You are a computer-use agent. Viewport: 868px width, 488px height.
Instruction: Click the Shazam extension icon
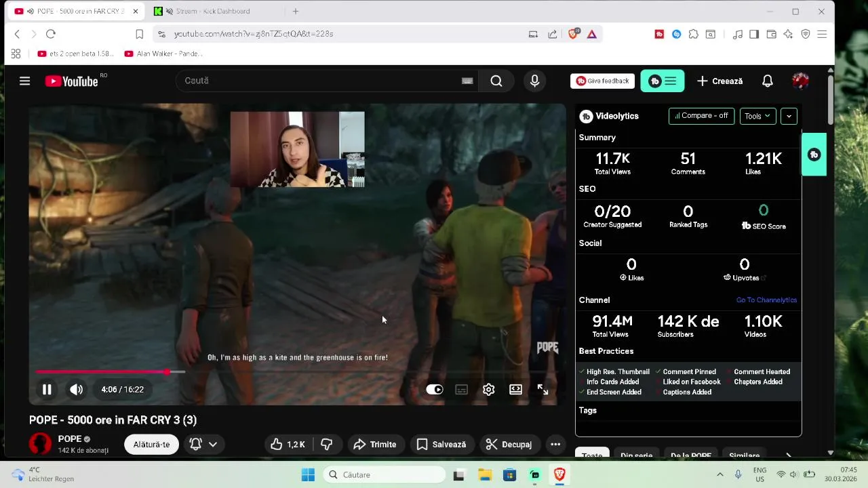[x=676, y=34]
